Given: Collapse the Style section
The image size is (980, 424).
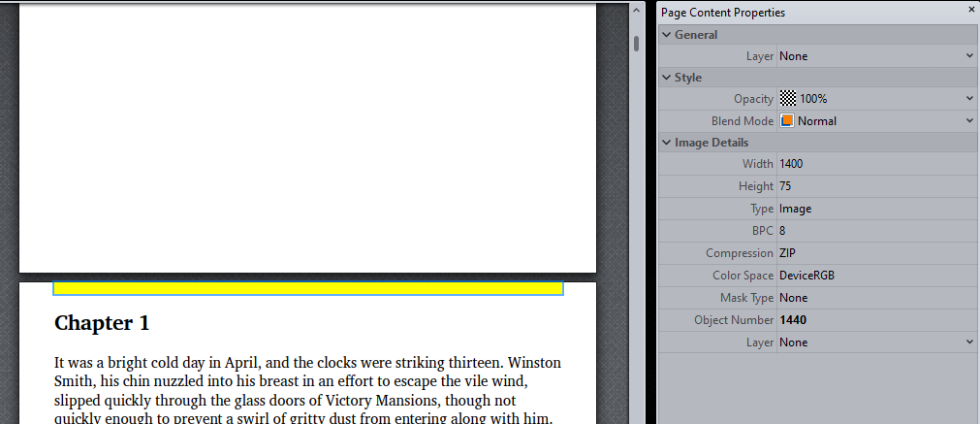Looking at the screenshot, I should tap(667, 78).
